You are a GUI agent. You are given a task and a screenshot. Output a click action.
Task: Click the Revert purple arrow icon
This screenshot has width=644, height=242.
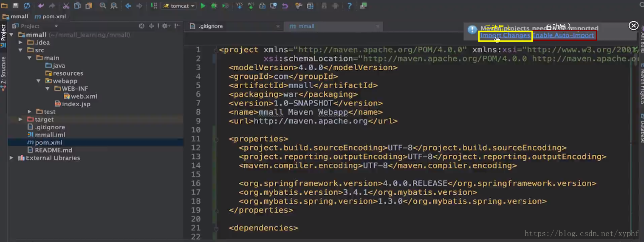pos(285,6)
